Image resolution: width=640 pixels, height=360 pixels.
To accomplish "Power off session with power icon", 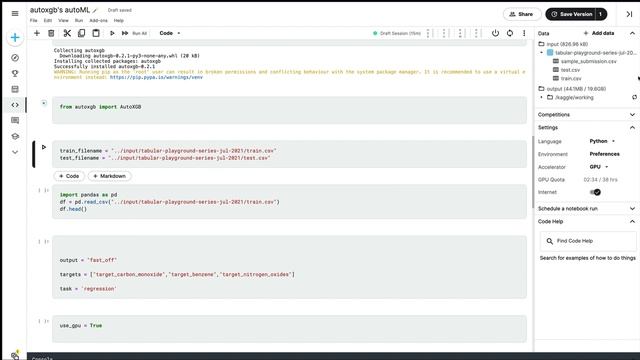I will click(x=495, y=33).
